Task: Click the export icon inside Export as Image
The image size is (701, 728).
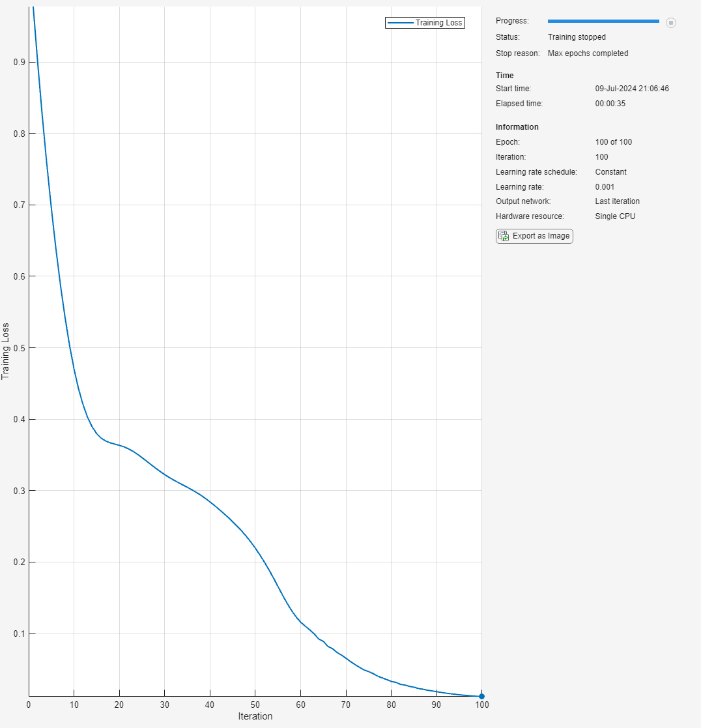Action: click(x=503, y=236)
